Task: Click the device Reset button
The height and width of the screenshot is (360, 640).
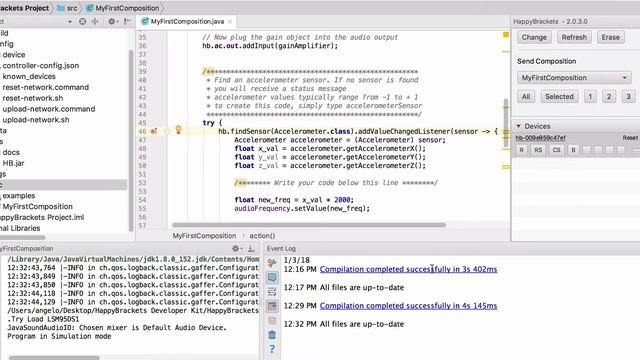Action: (x=631, y=138)
